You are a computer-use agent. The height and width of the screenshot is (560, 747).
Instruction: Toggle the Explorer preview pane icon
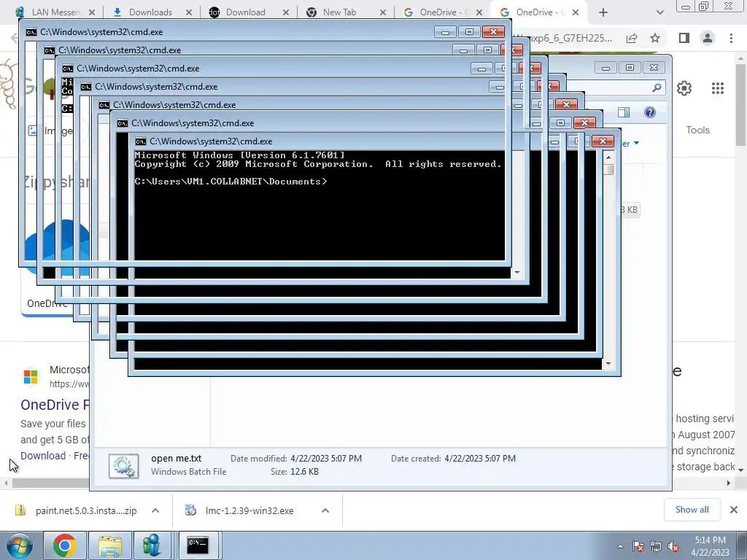click(x=624, y=112)
